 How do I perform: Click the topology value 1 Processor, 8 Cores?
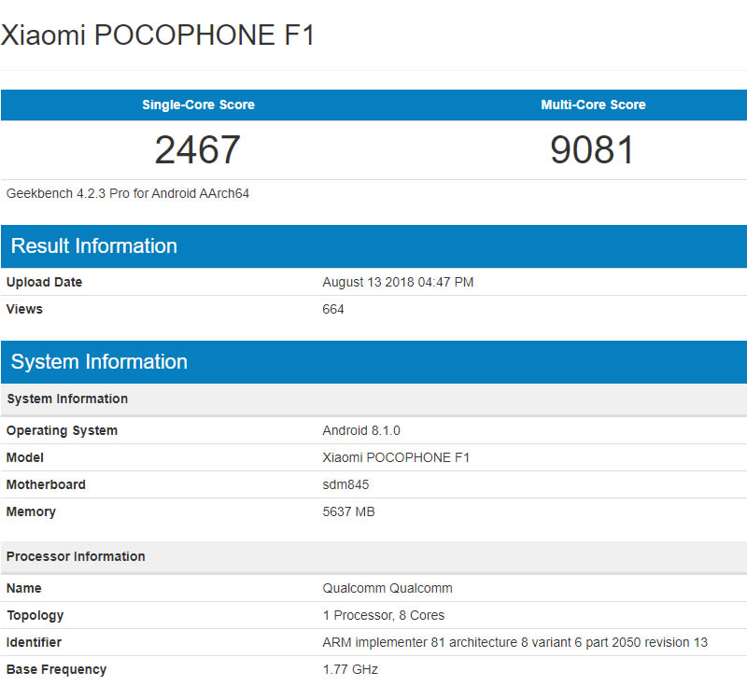click(x=384, y=615)
